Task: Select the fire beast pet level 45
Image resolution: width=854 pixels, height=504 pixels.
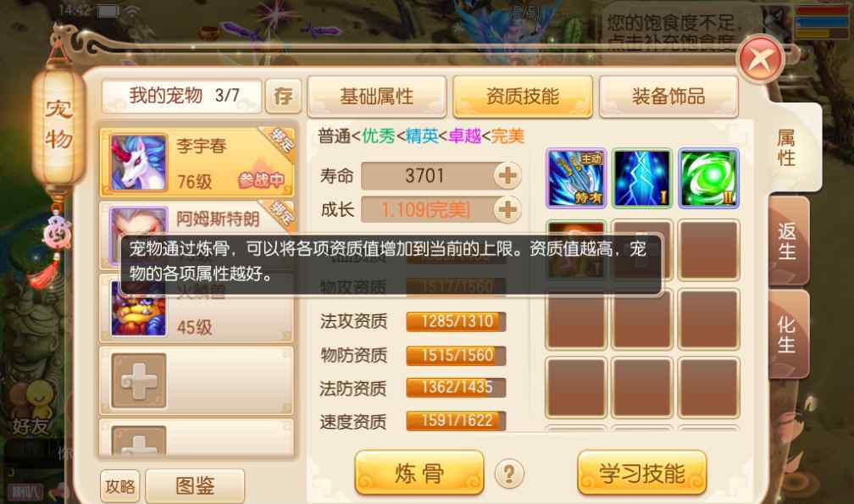Action: click(x=197, y=309)
